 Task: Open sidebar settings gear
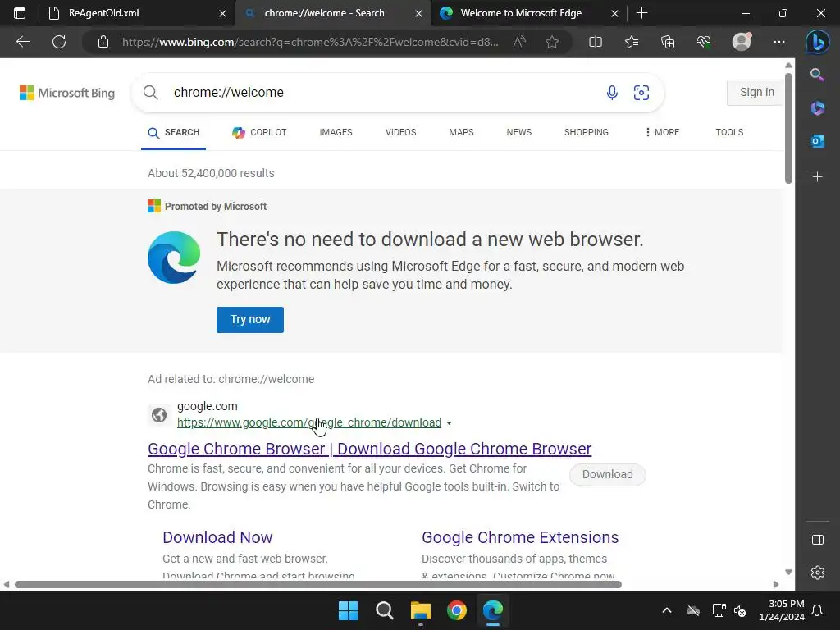click(x=818, y=573)
